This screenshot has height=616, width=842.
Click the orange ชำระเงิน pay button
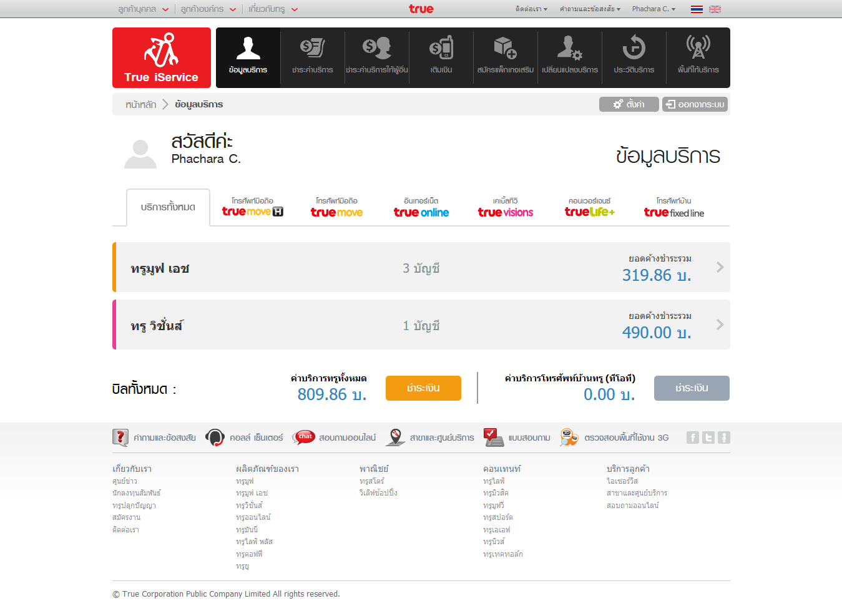pos(423,388)
